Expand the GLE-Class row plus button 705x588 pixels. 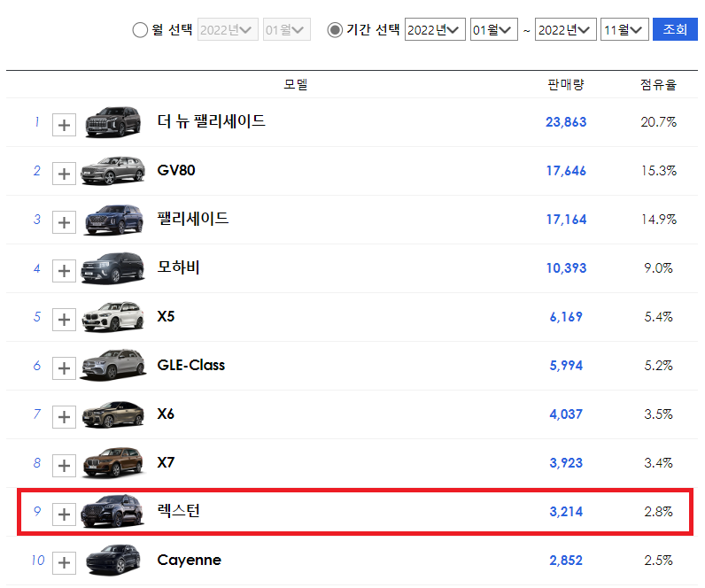(x=64, y=368)
